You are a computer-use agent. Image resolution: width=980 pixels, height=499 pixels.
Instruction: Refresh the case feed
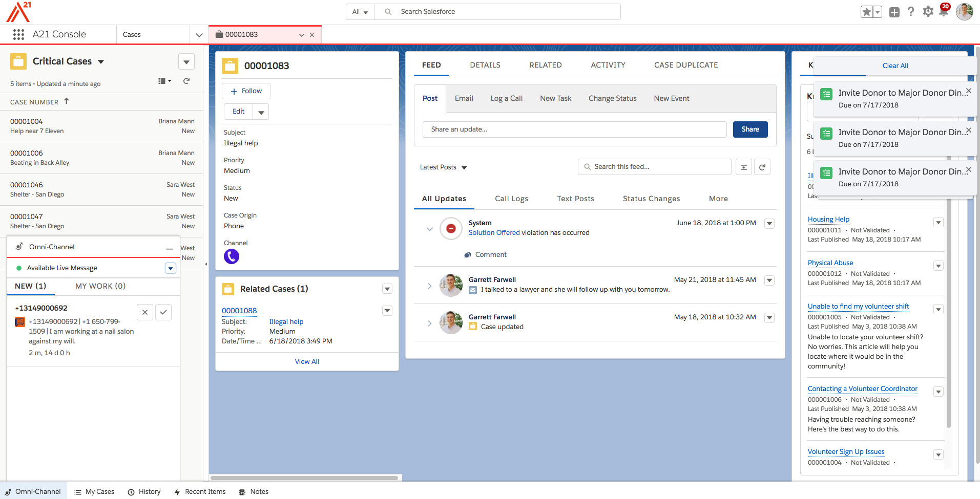pos(762,167)
